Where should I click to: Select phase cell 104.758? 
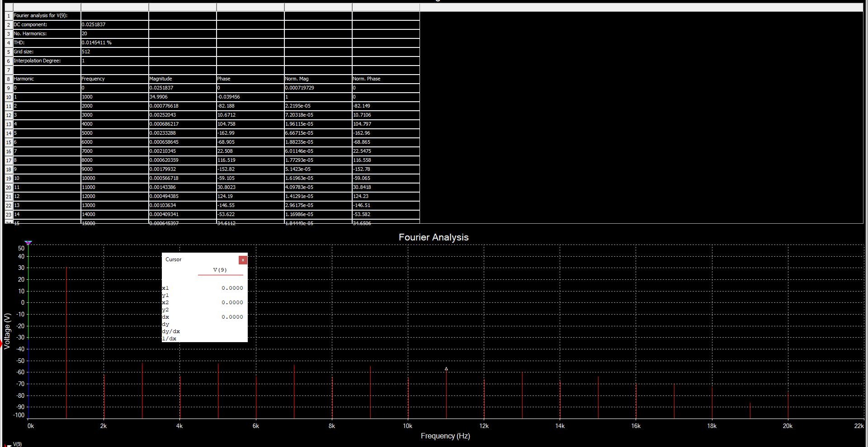coord(250,124)
